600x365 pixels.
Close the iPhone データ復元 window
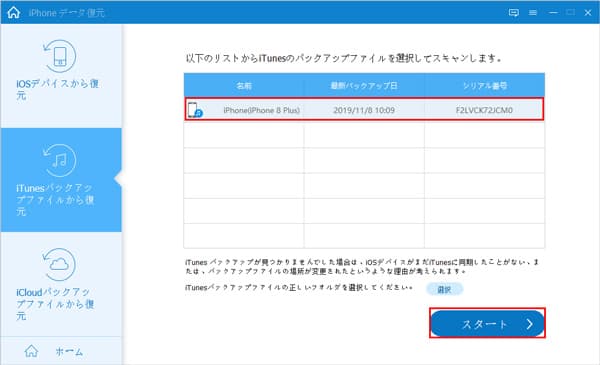[x=588, y=13]
